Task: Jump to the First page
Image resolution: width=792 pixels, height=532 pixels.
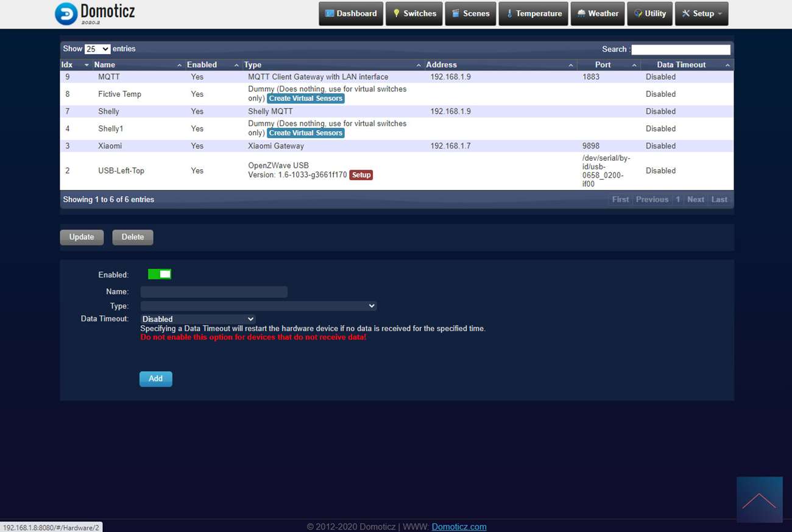Action: tap(620, 200)
